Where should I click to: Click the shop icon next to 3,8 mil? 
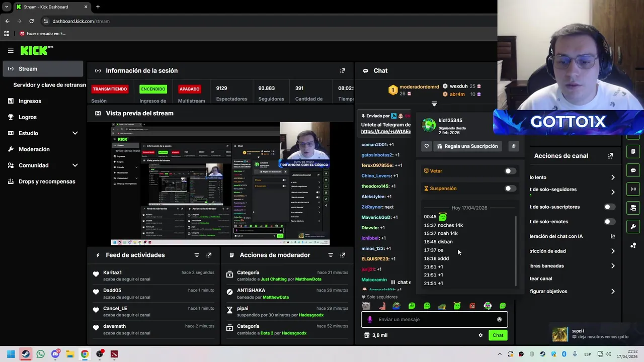[x=367, y=335]
